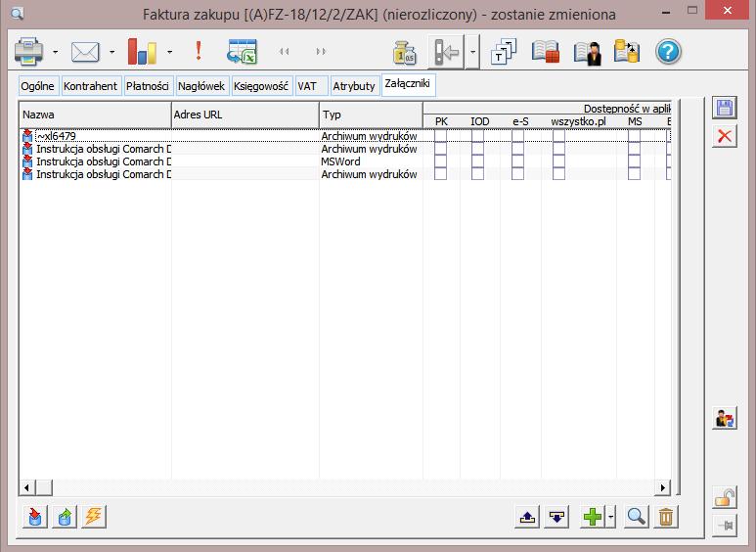The image size is (756, 552).
Task: Sort by Nazwa column header
Action: [96, 115]
